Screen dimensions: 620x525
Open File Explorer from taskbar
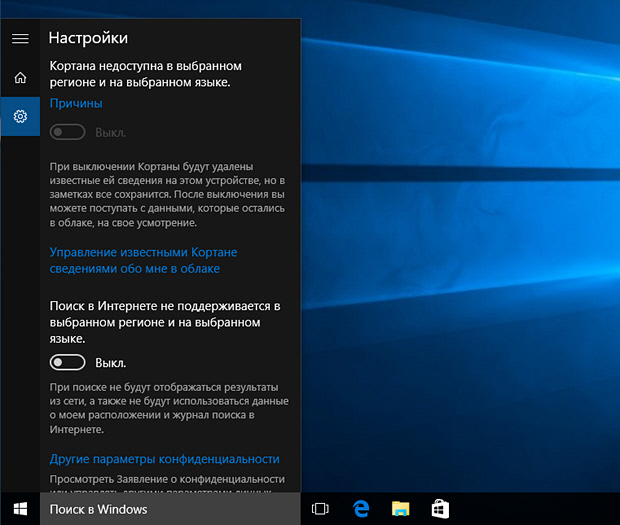tap(401, 509)
